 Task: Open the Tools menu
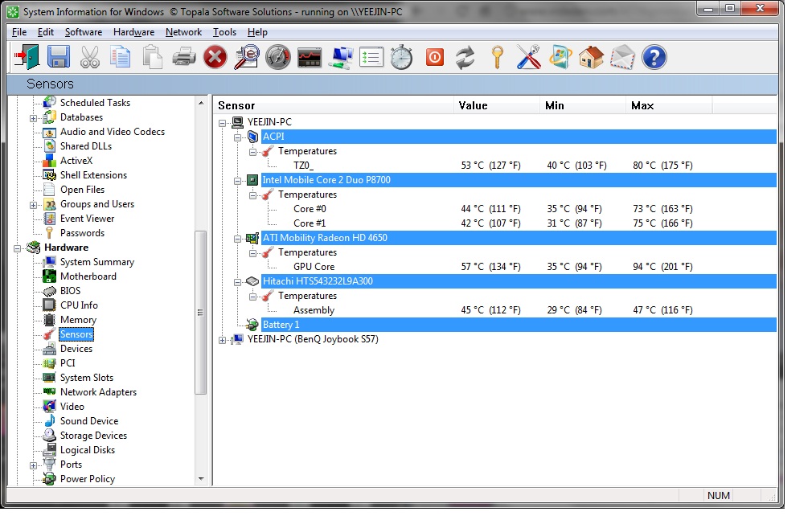click(x=224, y=32)
